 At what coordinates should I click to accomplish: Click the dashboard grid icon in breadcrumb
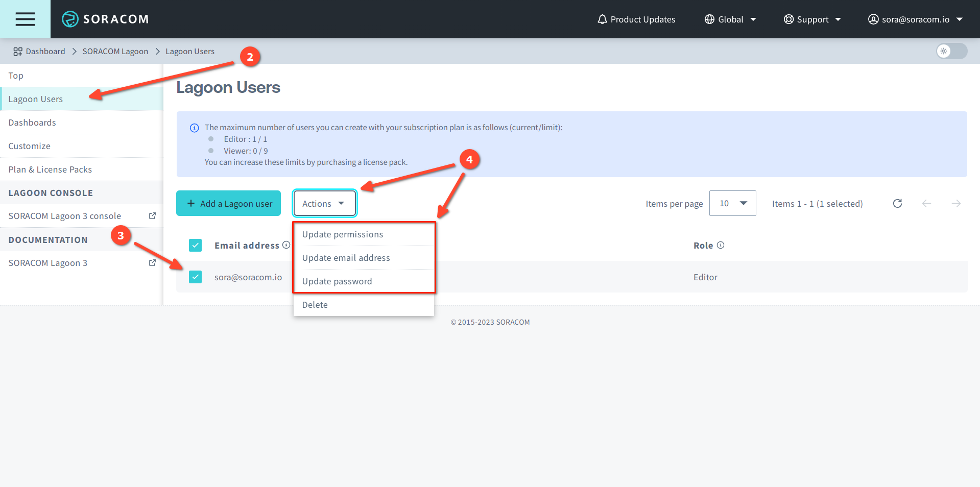point(17,51)
